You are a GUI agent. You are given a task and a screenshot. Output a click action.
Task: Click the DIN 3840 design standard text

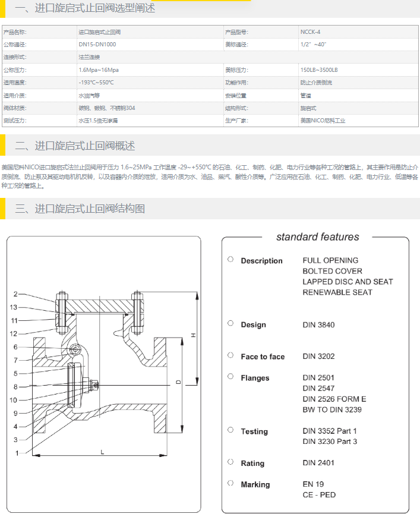pos(318,324)
